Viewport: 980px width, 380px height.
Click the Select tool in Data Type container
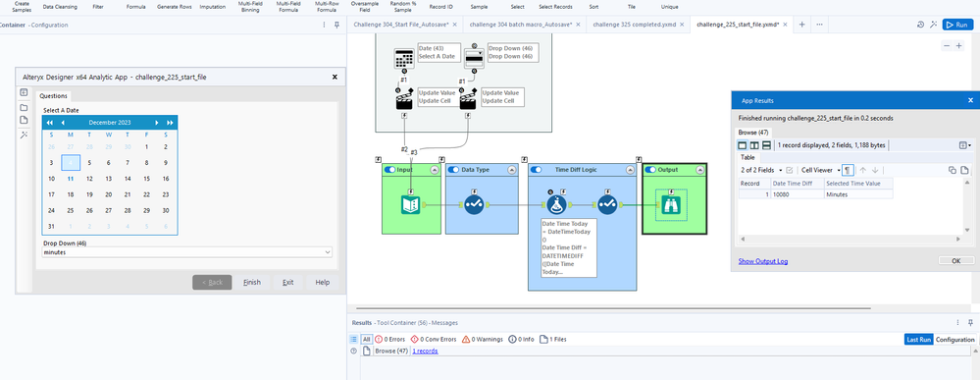tap(475, 204)
